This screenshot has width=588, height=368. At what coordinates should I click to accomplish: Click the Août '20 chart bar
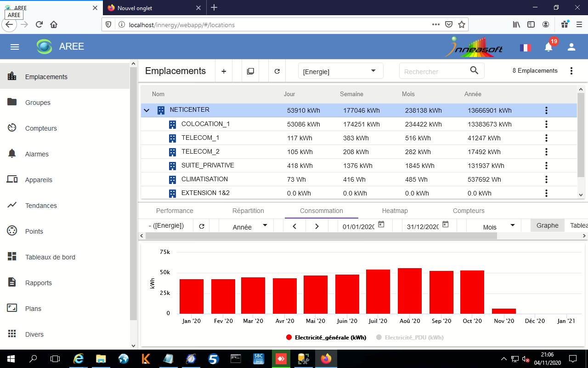pos(410,291)
